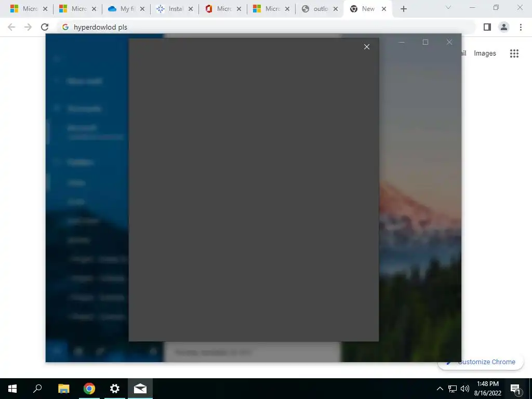Open the taskbar search icon
This screenshot has height=399, width=532.
pos(37,389)
